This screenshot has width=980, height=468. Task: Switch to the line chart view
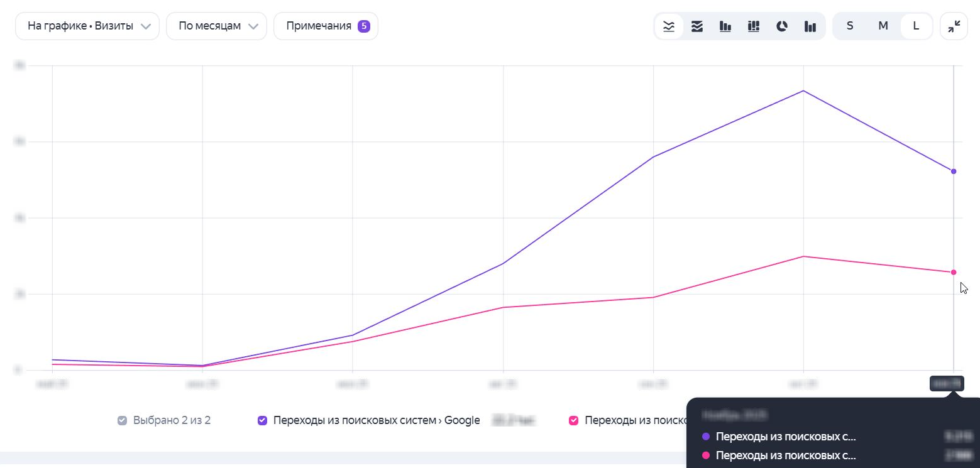coord(669,26)
